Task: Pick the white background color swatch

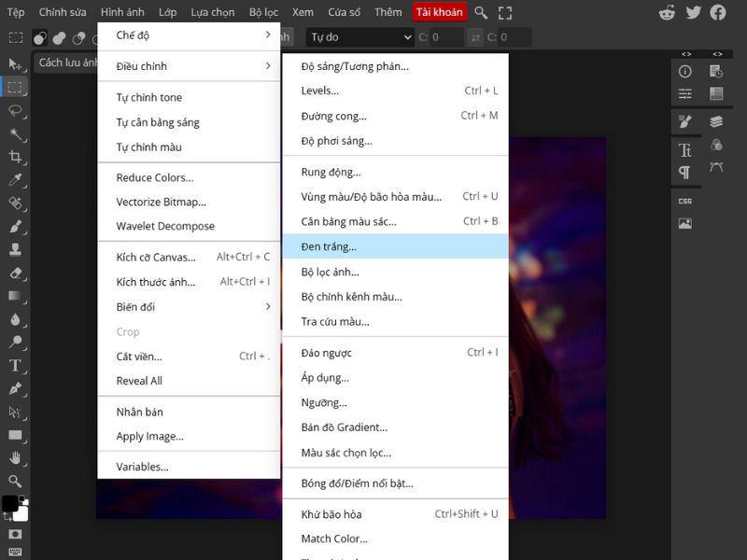Action: coord(21,514)
